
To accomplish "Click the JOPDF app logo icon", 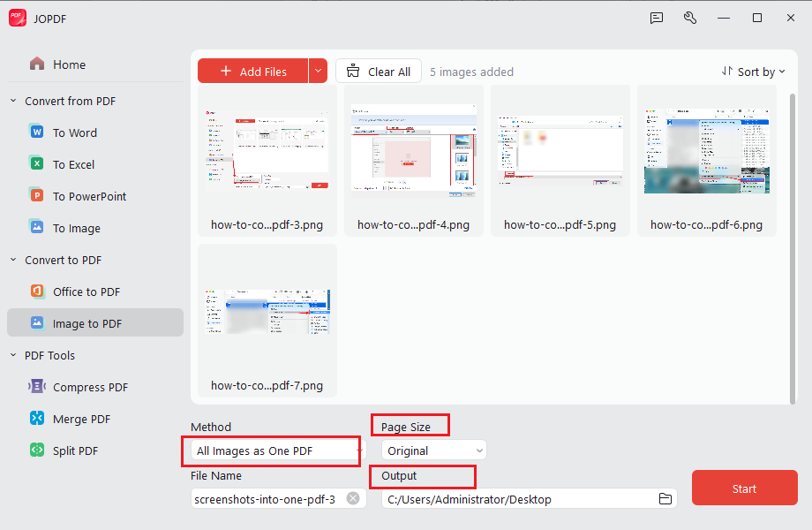I will [18, 19].
